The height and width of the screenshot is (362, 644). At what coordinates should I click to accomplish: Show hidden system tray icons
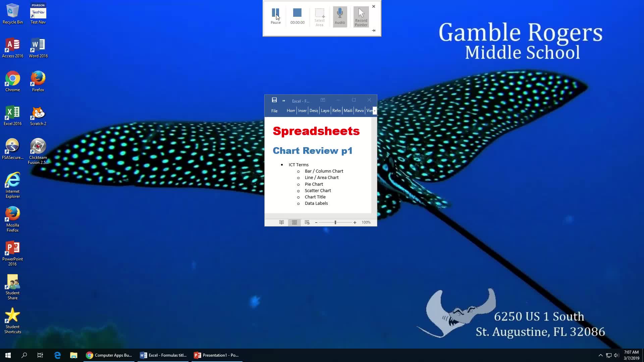[x=600, y=355]
